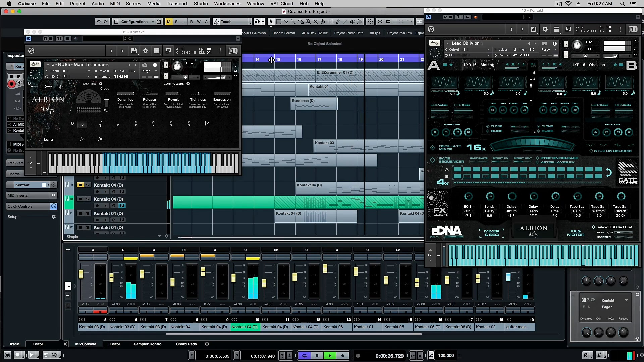Open the MIDI menu in the menu bar

tap(115, 4)
